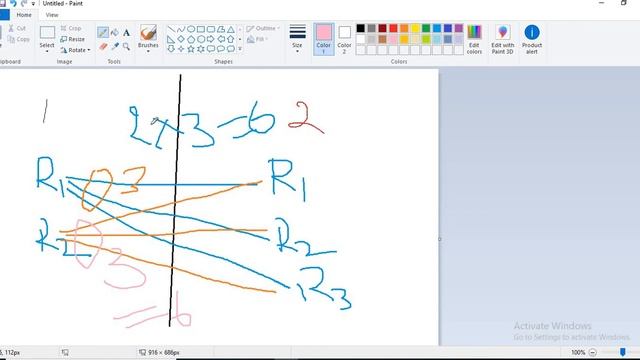The width and height of the screenshot is (640, 360).
Task: Choose the Six-point star shape
Action: click(201, 49)
